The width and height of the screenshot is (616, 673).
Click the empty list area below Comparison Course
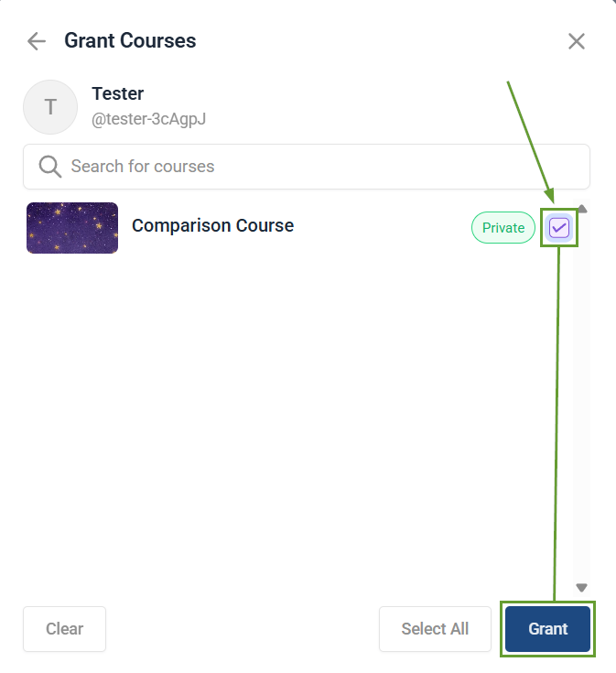click(293, 412)
